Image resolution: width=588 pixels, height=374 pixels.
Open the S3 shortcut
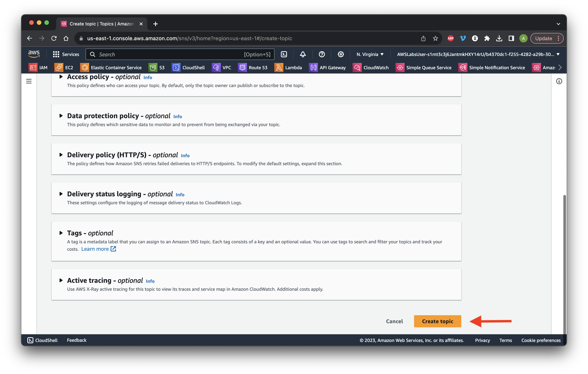157,68
